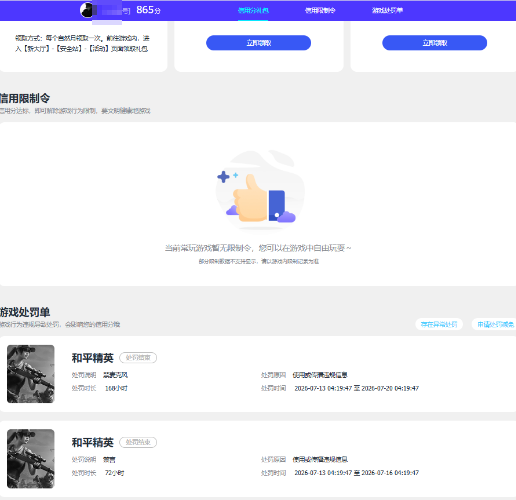516x500 pixels.
Task: Select the penalty period ending 2026-07-16 04:19:47
Action: click(357, 473)
